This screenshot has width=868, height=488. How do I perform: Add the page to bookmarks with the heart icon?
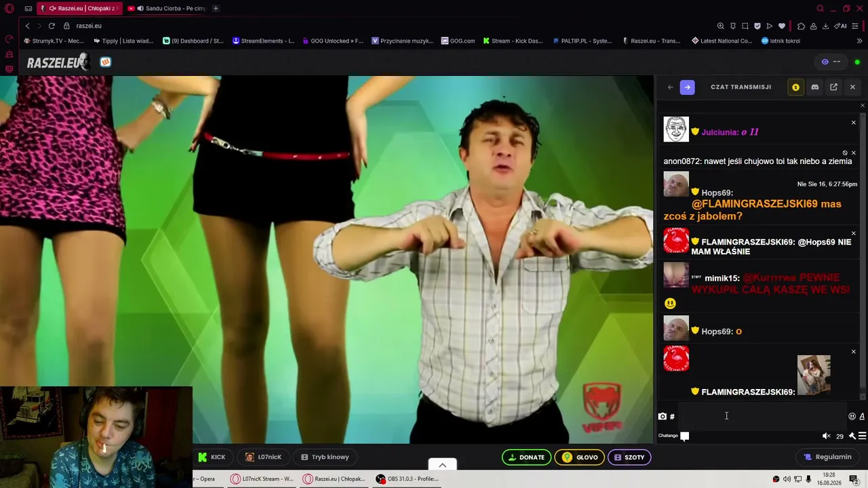coord(781,26)
